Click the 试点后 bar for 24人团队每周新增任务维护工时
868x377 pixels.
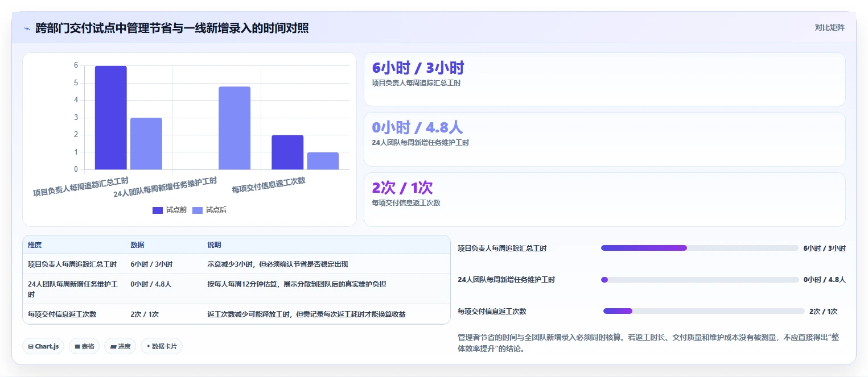[235, 128]
